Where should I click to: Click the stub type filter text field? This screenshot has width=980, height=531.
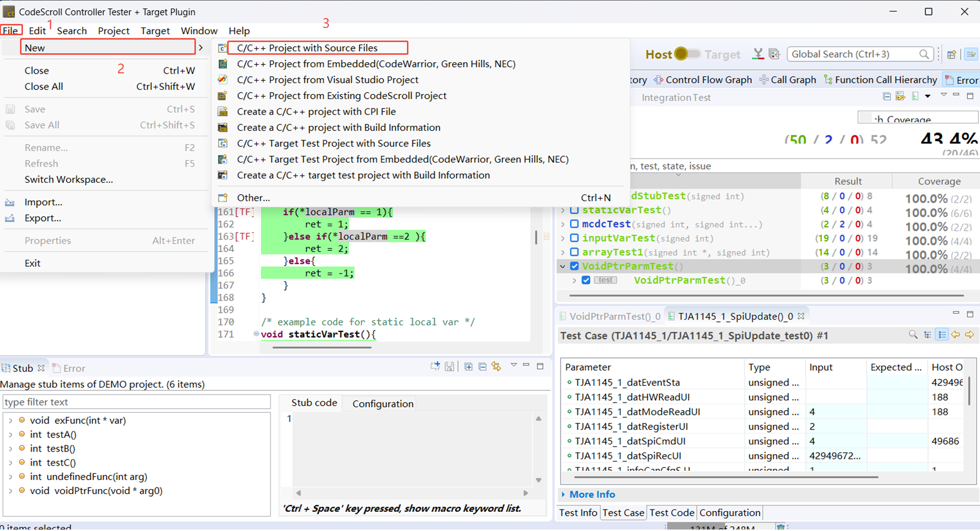click(x=137, y=402)
